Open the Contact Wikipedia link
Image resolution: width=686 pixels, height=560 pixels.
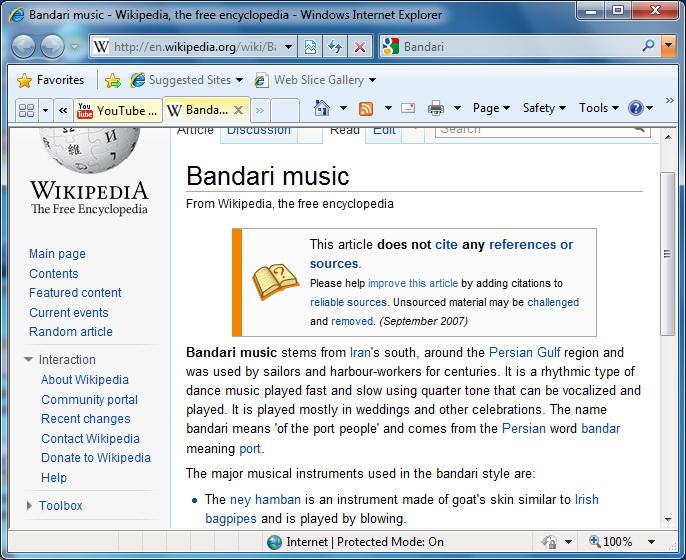coord(90,438)
